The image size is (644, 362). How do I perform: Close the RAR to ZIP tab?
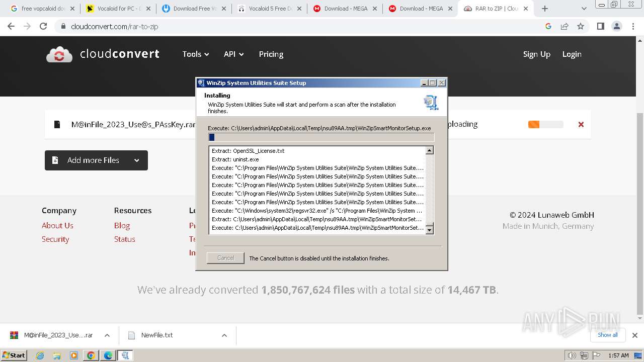(526, 9)
